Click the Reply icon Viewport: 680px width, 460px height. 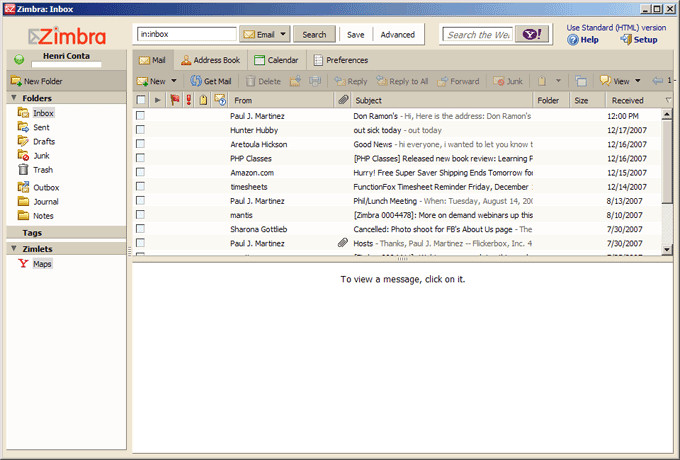(x=340, y=81)
